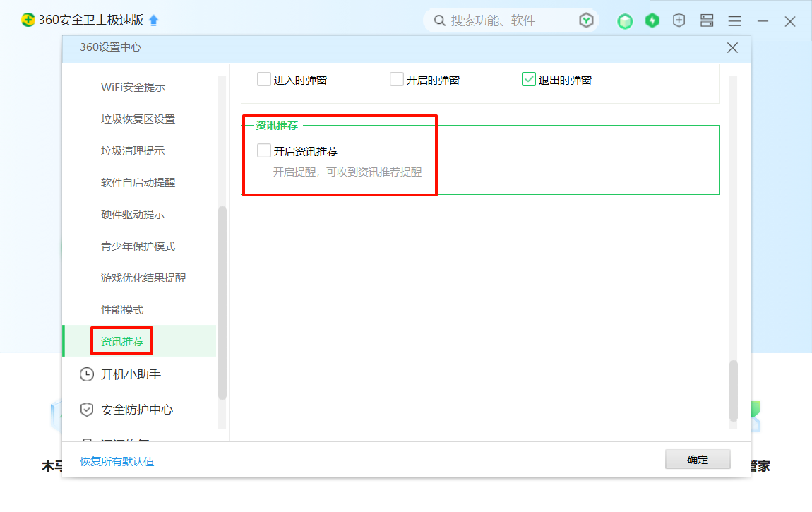Open the hamburger main menu

(x=735, y=21)
